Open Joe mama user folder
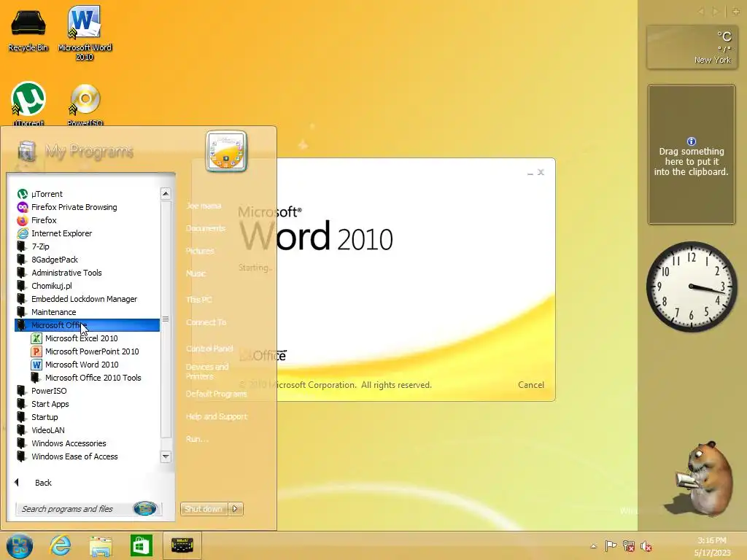 pos(204,206)
